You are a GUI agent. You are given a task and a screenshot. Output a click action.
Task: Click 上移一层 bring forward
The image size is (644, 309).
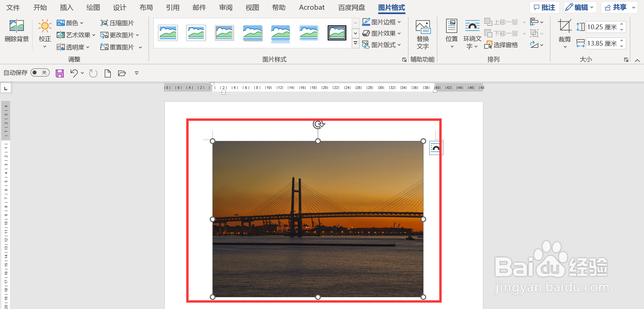[501, 22]
